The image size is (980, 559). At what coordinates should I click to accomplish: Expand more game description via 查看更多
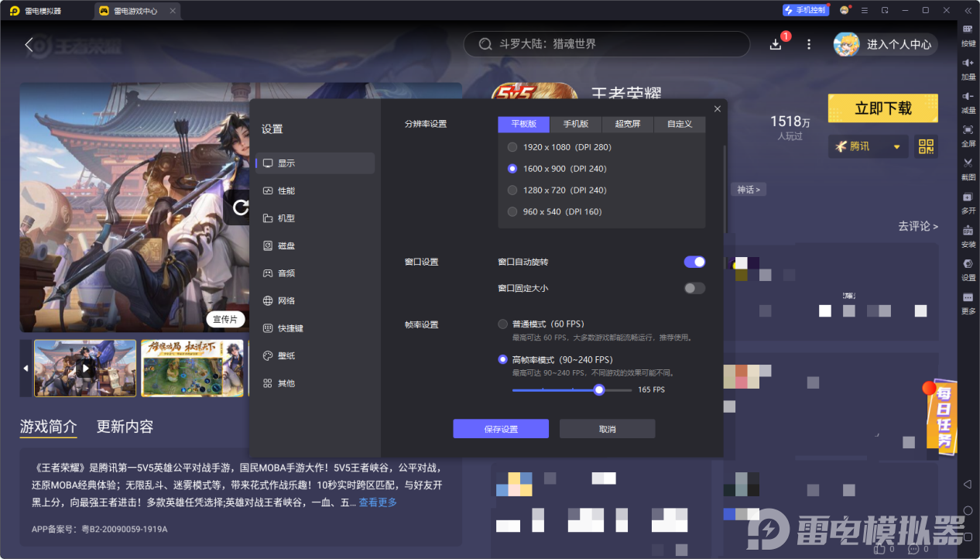coord(379,502)
